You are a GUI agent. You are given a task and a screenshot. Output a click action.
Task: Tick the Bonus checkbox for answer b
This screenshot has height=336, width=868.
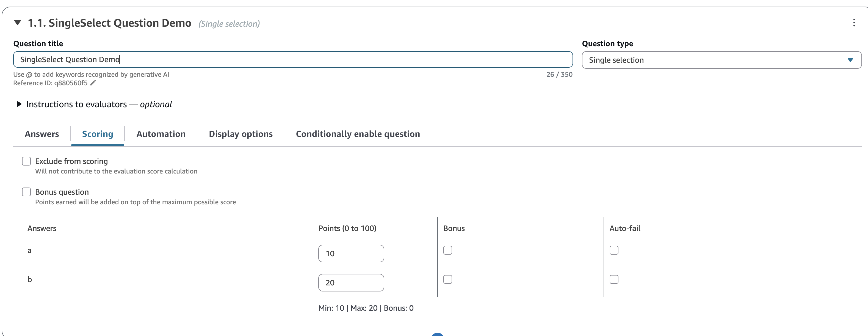click(x=447, y=279)
